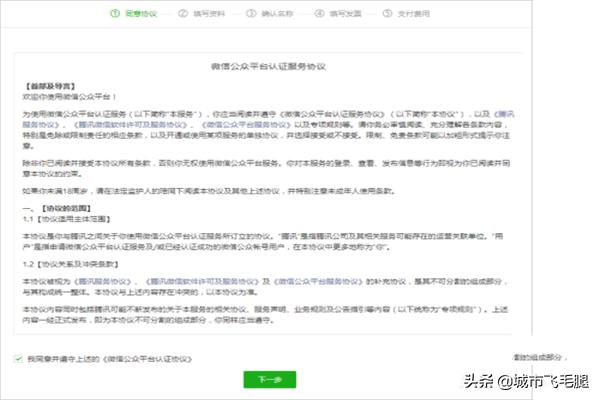Select step 2 填写资料 in the progress bar
Image resolution: width=600 pixels, height=400 pixels.
tap(202, 14)
